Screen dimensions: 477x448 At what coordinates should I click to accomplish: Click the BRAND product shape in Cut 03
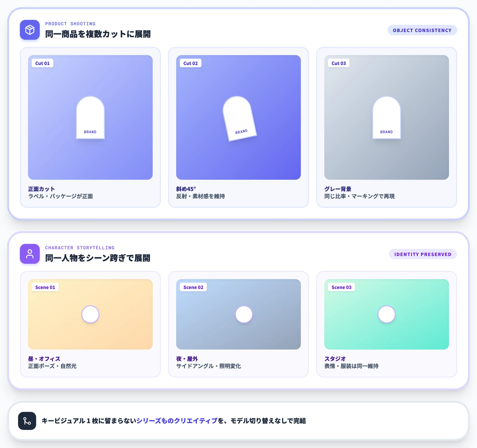coord(386,117)
